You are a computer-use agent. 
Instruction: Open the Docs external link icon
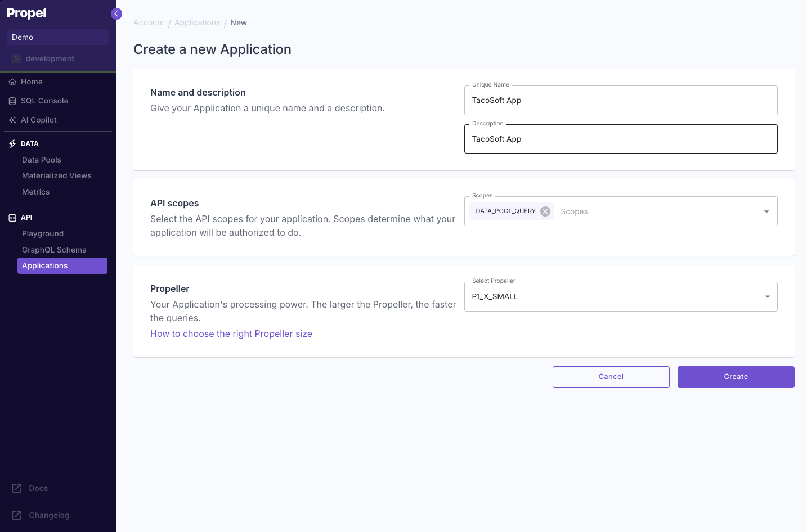(x=16, y=488)
